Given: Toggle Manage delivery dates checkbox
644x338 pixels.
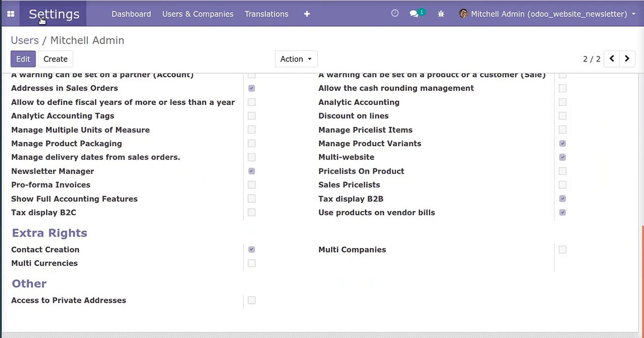Looking at the screenshot, I should [252, 157].
